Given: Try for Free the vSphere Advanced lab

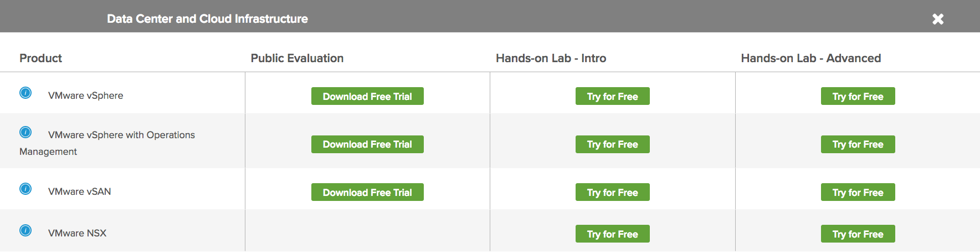Looking at the screenshot, I should (858, 96).
